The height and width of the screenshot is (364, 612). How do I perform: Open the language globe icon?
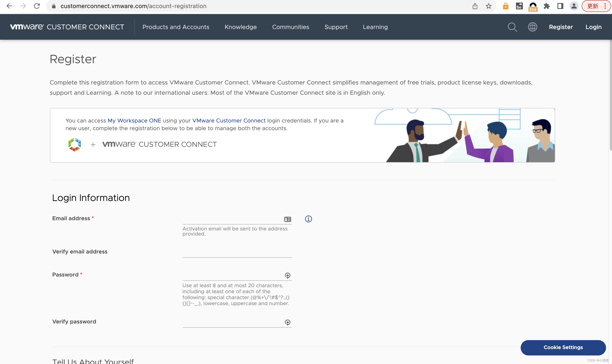pyautogui.click(x=532, y=27)
